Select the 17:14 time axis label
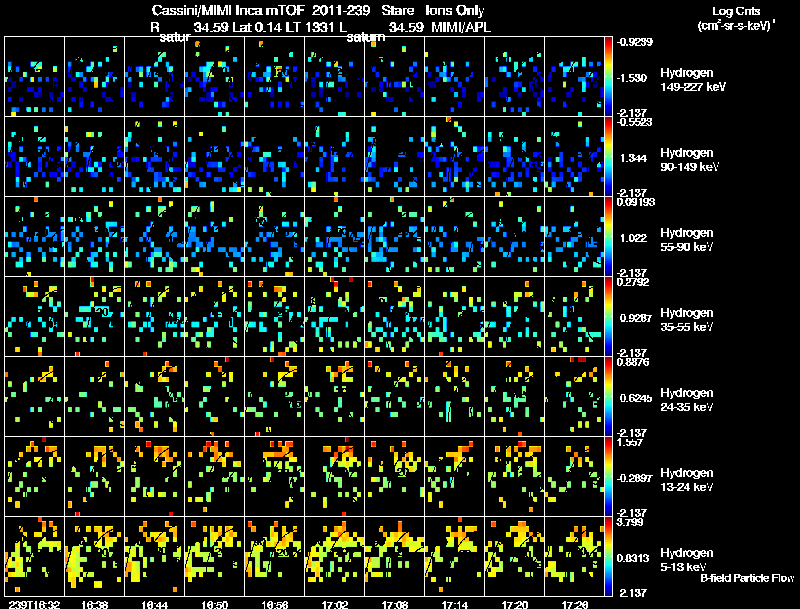This screenshot has width=800, height=609. [455, 604]
